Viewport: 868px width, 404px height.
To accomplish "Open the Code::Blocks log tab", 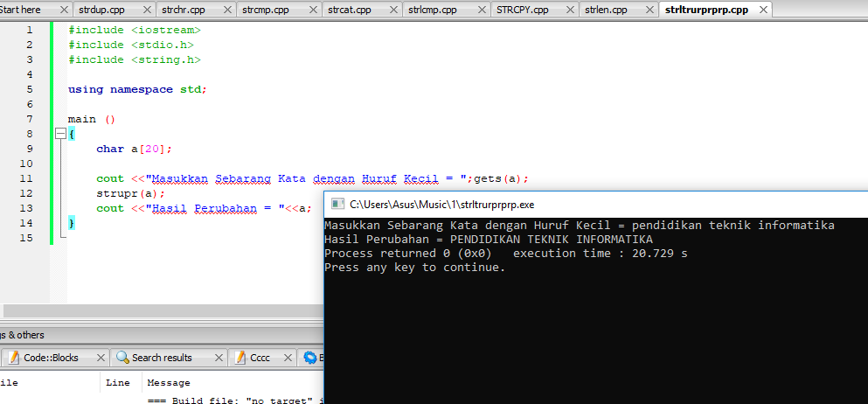I will [51, 358].
